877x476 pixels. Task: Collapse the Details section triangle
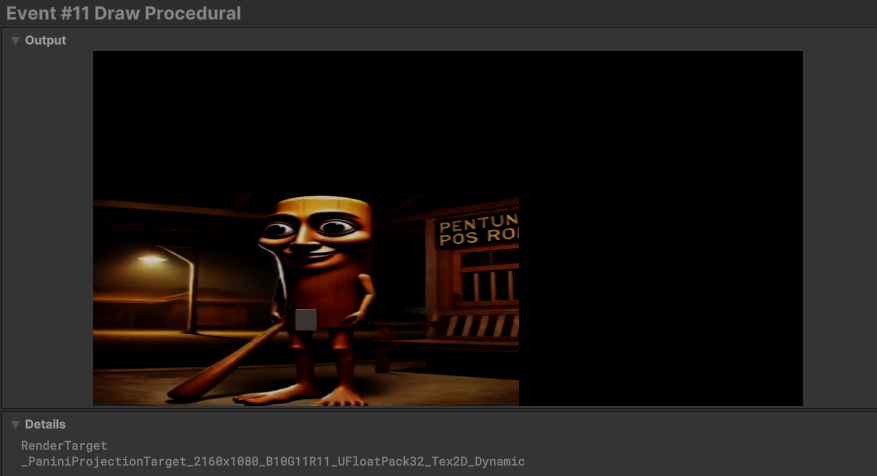pyautogui.click(x=16, y=425)
